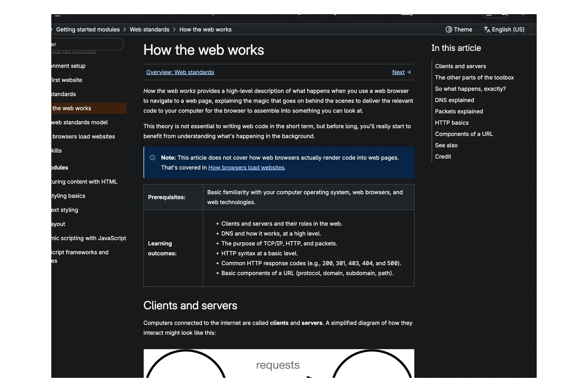Click the Learning outcomes: table cell
This screenshot has height=392, width=588.
173,248
